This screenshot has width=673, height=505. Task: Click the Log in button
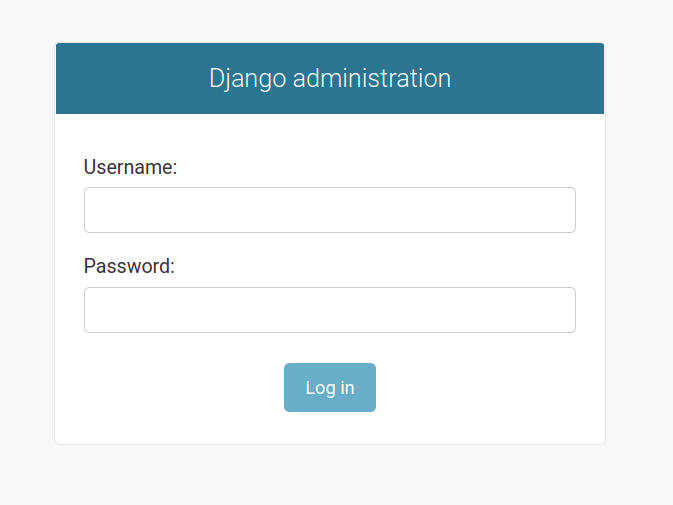tap(330, 387)
